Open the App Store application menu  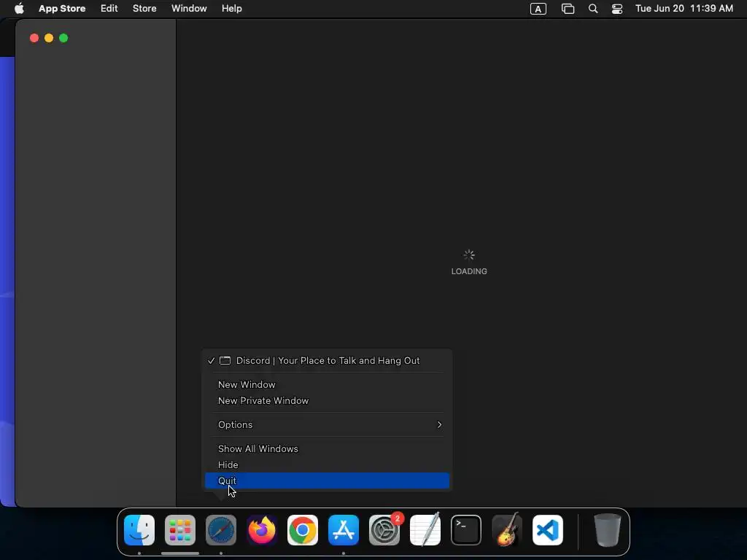[62, 9]
